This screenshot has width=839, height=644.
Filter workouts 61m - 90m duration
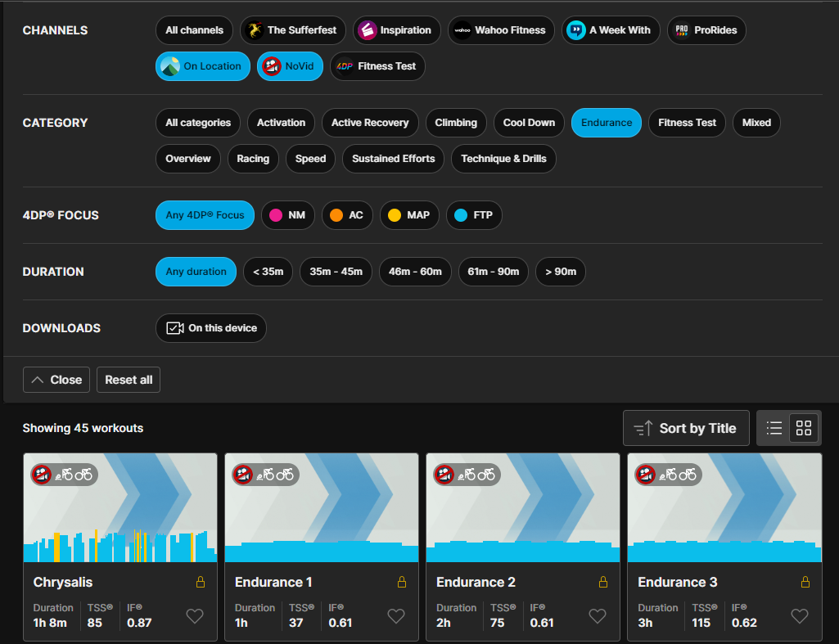pyautogui.click(x=494, y=272)
